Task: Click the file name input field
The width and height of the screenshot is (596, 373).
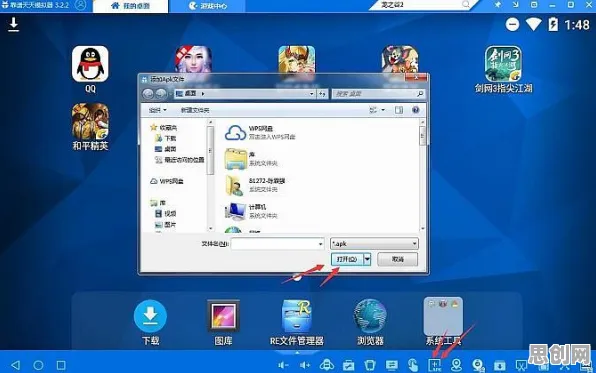Action: point(277,244)
